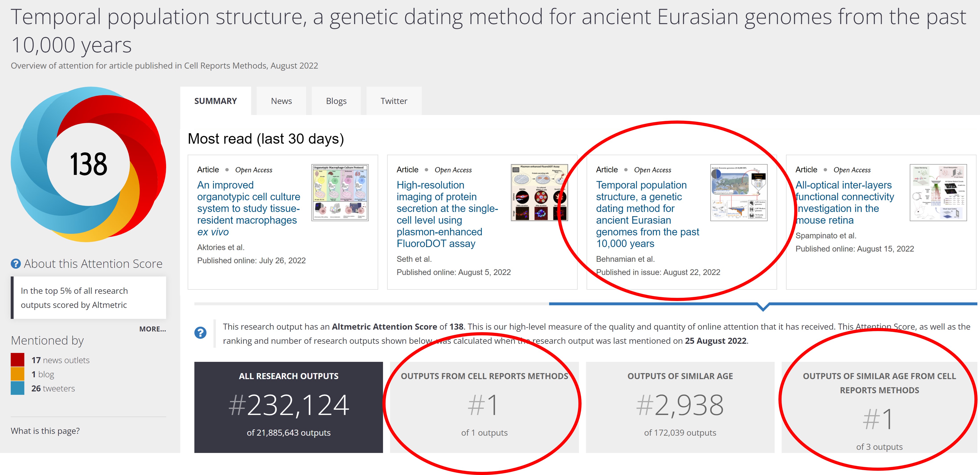
Task: Click blue question mark icon beside score explanation
Action: coord(200,333)
